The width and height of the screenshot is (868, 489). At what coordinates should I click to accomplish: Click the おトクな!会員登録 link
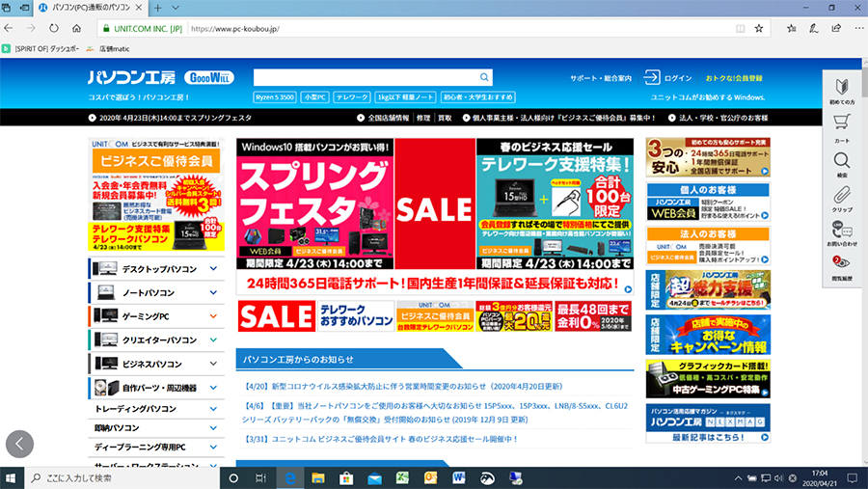click(x=734, y=78)
